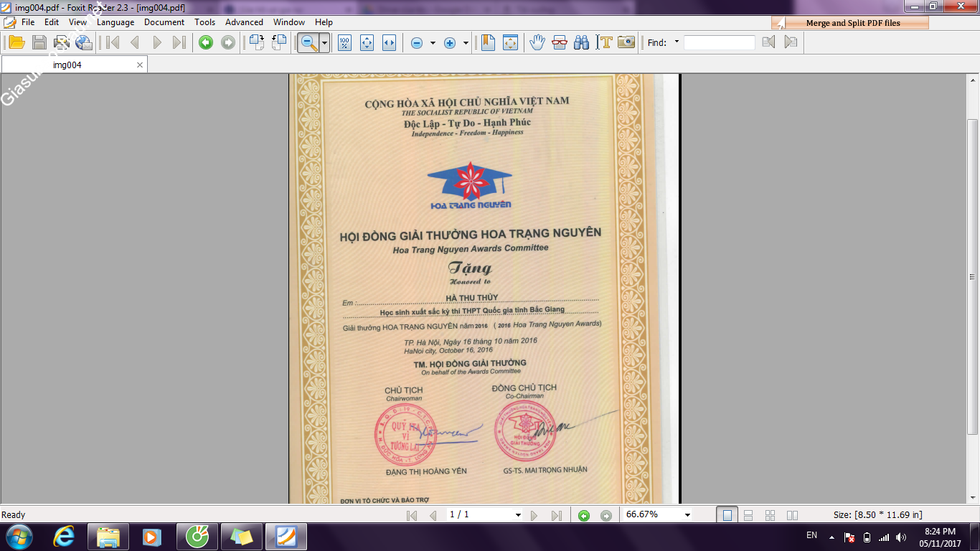Open the Document menu
This screenshot has width=980, height=551.
(x=164, y=22)
